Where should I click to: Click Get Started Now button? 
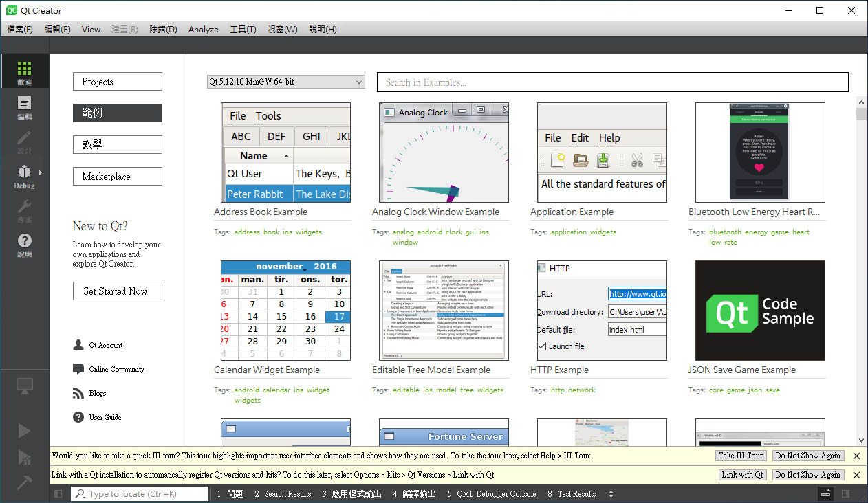(x=118, y=291)
